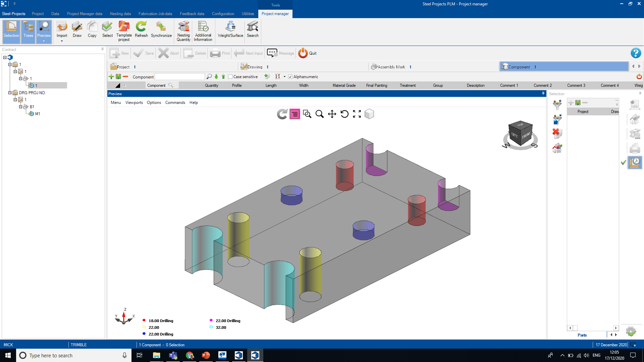Toggle the Case sensitive checkbox
The height and width of the screenshot is (362, 644).
pos(230,77)
